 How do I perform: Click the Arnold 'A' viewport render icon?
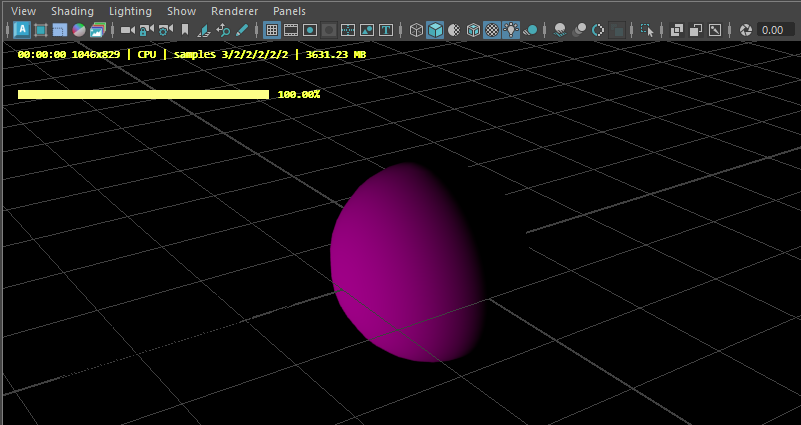(22, 30)
